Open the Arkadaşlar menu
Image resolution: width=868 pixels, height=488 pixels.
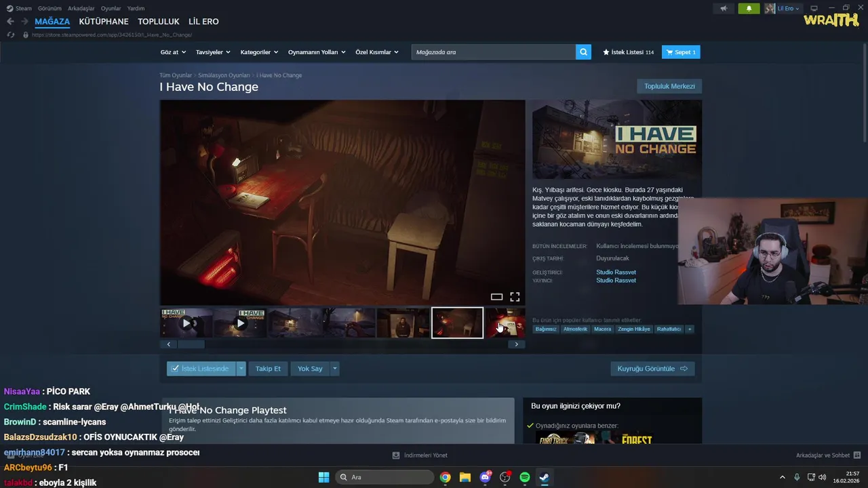pyautogui.click(x=81, y=8)
